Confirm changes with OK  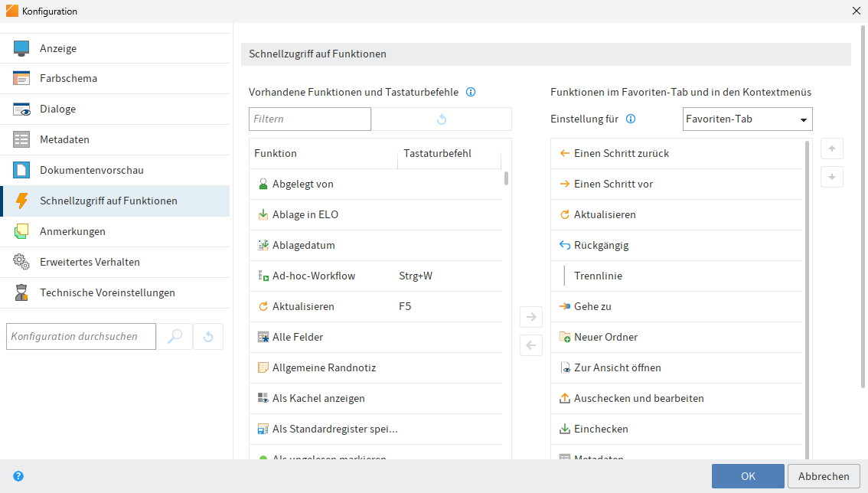(x=748, y=475)
